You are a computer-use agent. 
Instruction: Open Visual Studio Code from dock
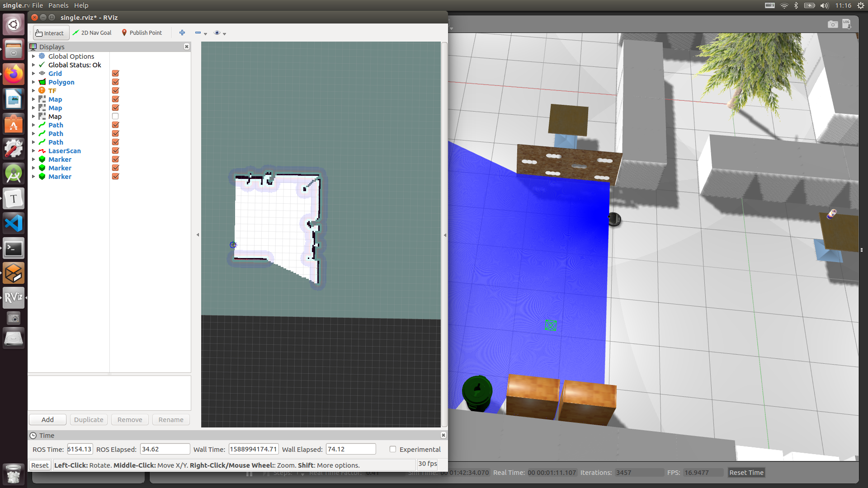(x=14, y=223)
